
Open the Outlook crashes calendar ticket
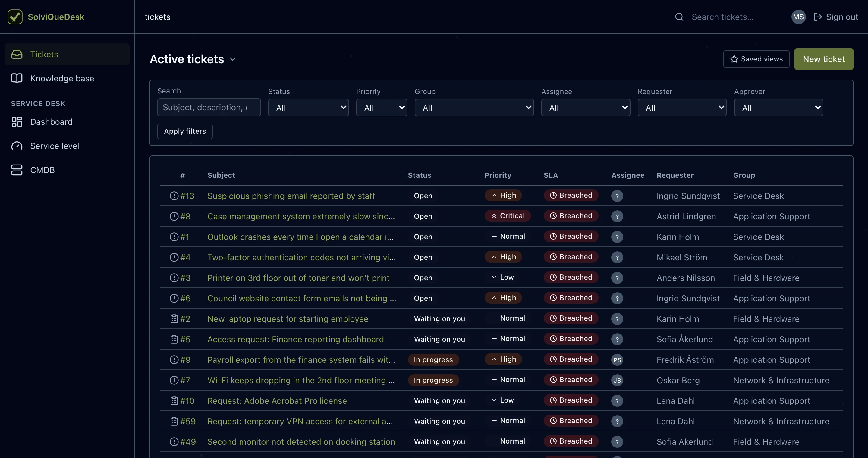tap(300, 237)
